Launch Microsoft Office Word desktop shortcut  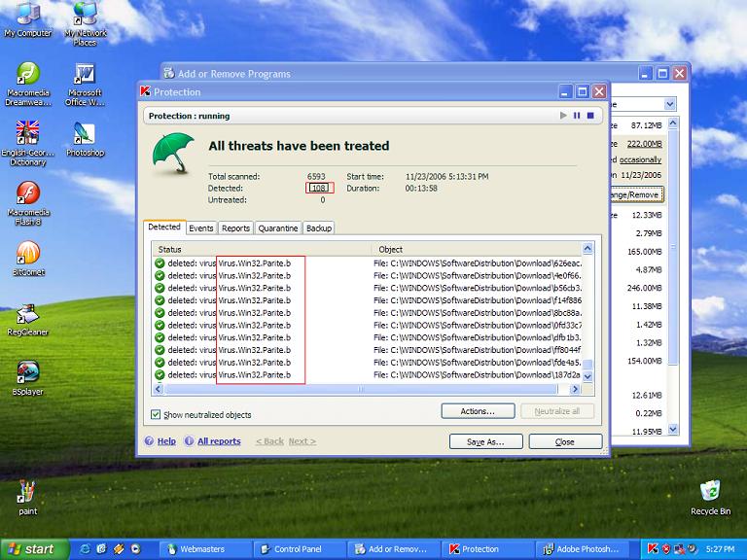(85, 85)
